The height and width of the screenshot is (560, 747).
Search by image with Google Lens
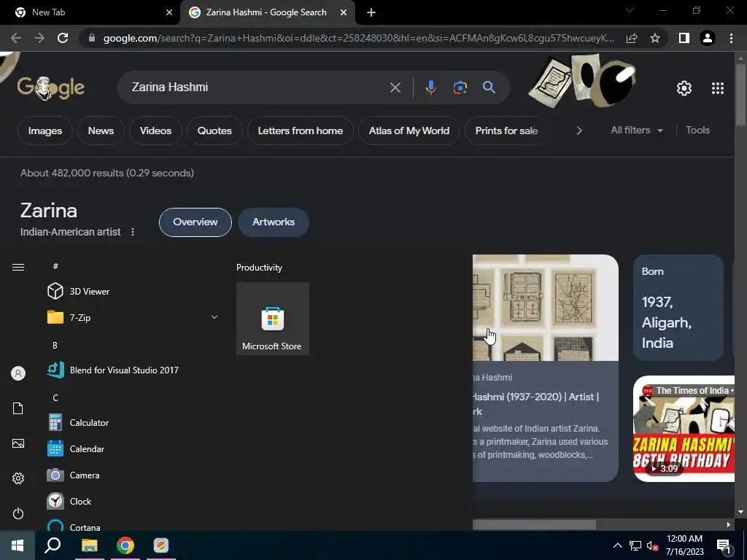tap(460, 87)
